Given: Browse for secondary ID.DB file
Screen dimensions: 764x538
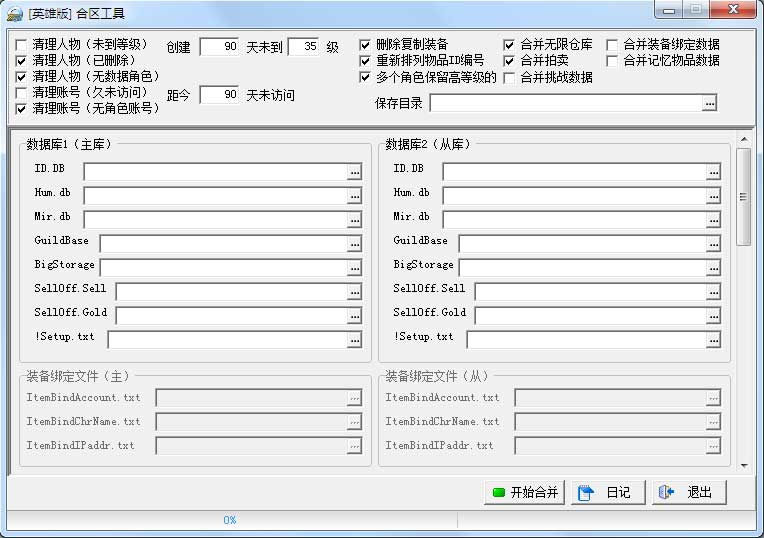Looking at the screenshot, I should tap(713, 172).
